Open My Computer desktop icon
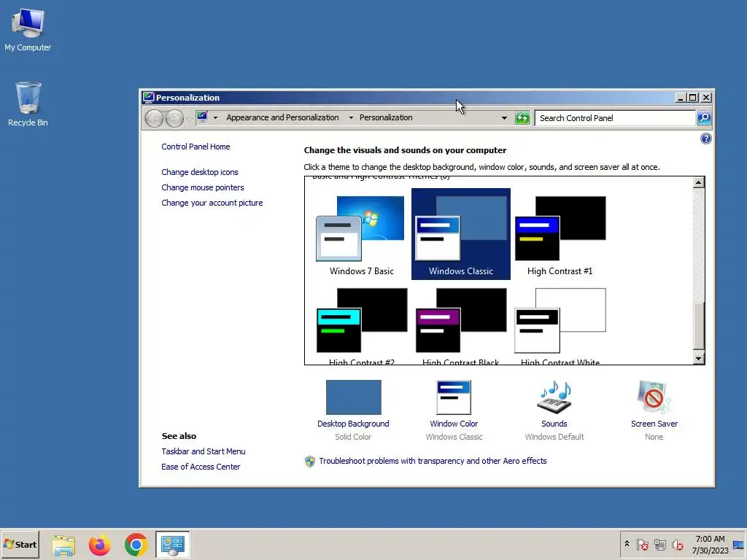 [x=28, y=29]
